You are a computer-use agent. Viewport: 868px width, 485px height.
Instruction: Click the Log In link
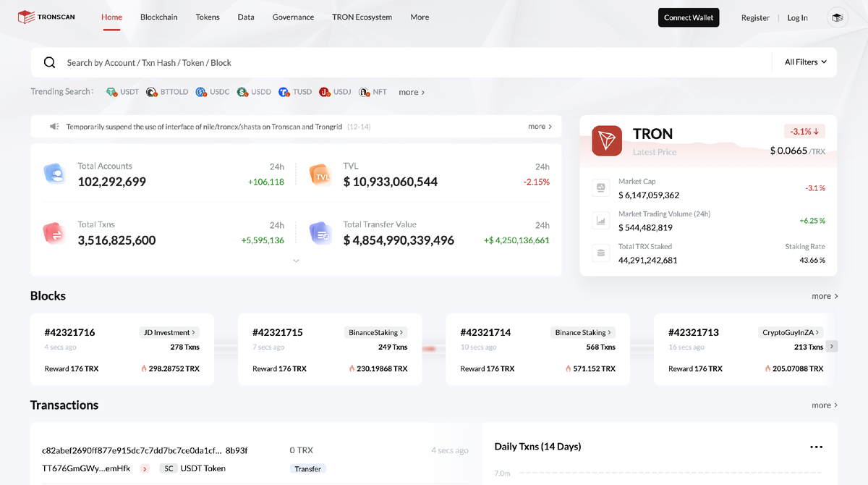pyautogui.click(x=797, y=17)
